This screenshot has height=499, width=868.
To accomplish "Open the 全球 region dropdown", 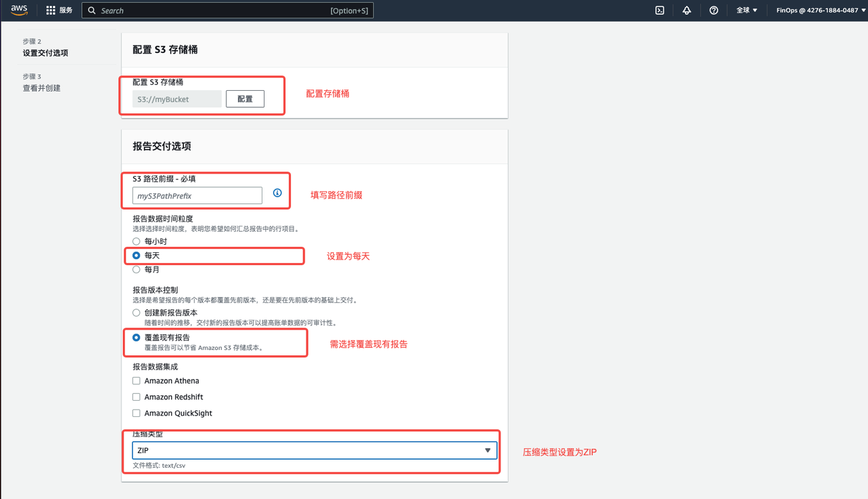I will coord(747,10).
